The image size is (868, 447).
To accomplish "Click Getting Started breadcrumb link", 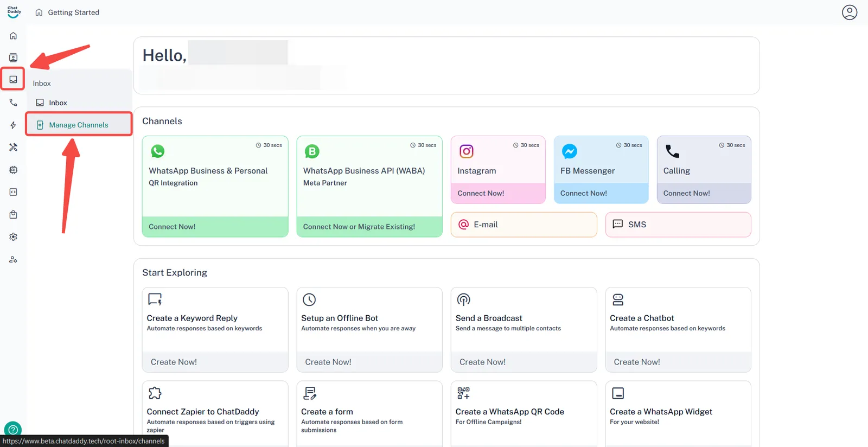I will [73, 12].
